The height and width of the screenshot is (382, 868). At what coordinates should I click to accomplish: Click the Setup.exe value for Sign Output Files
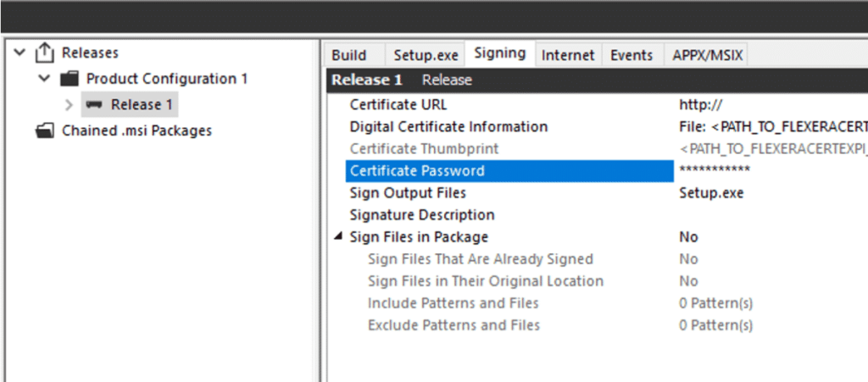[x=711, y=193]
